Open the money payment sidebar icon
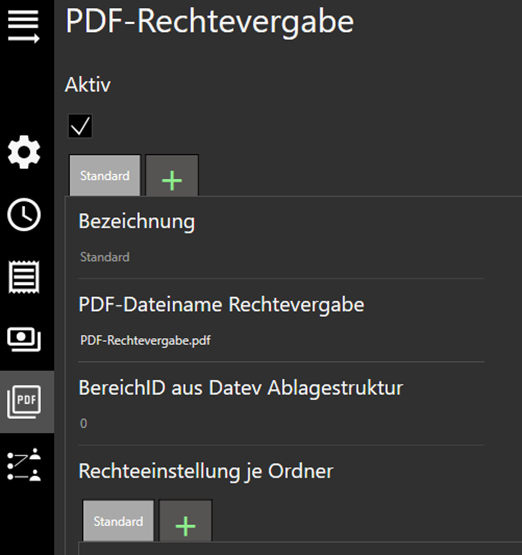Screen dimensions: 522x555 [24, 339]
